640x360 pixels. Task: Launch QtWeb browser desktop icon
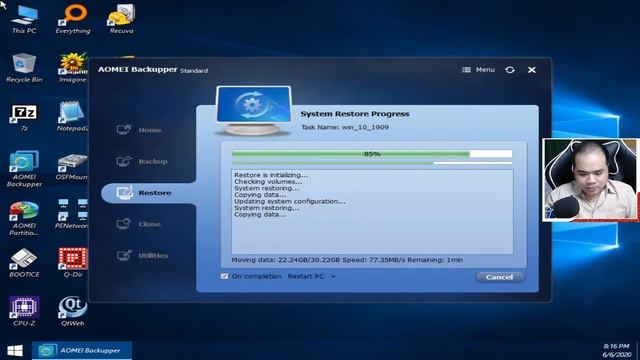[73, 311]
